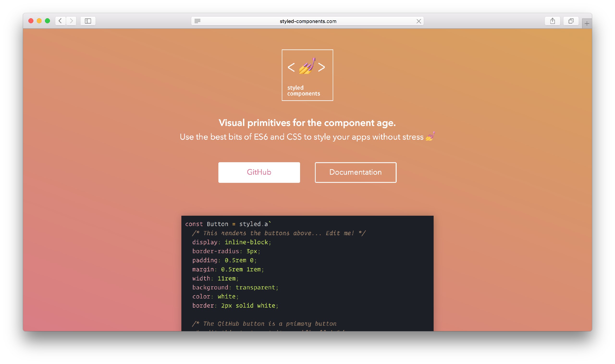Close the Safari window with the red button
Screen dimensions: 615x364
coord(31,21)
